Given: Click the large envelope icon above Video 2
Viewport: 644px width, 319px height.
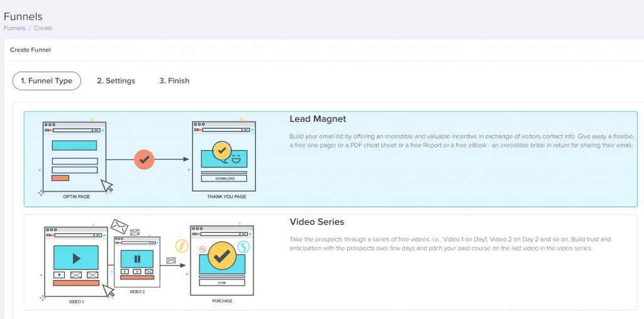Looking at the screenshot, I should tap(119, 225).
